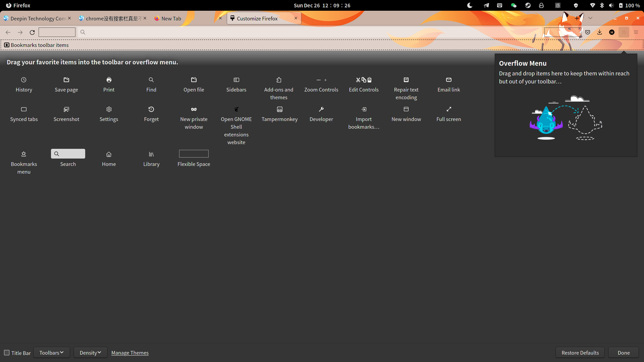Click the Firefox account avatar icon
Image resolution: width=644 pixels, height=362 pixels.
coord(612,32)
